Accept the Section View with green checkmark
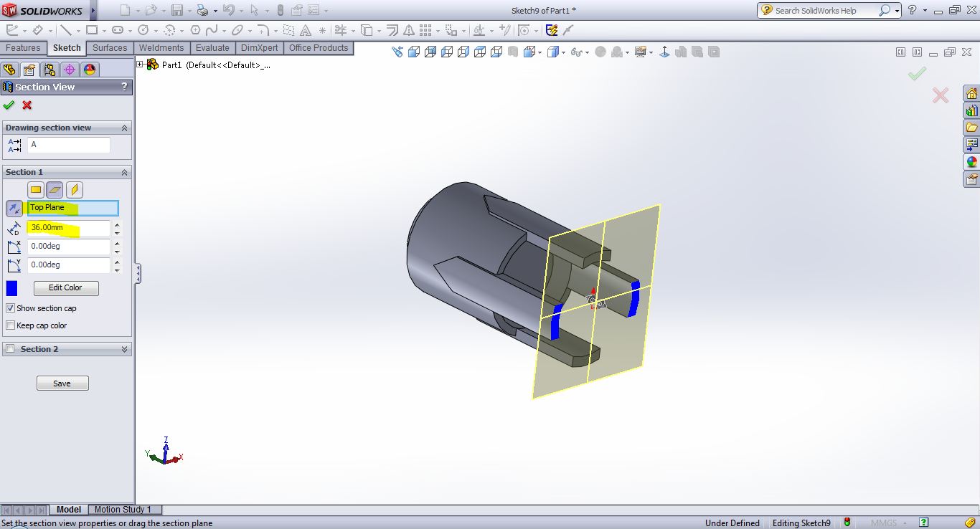The height and width of the screenshot is (529, 980). click(9, 105)
